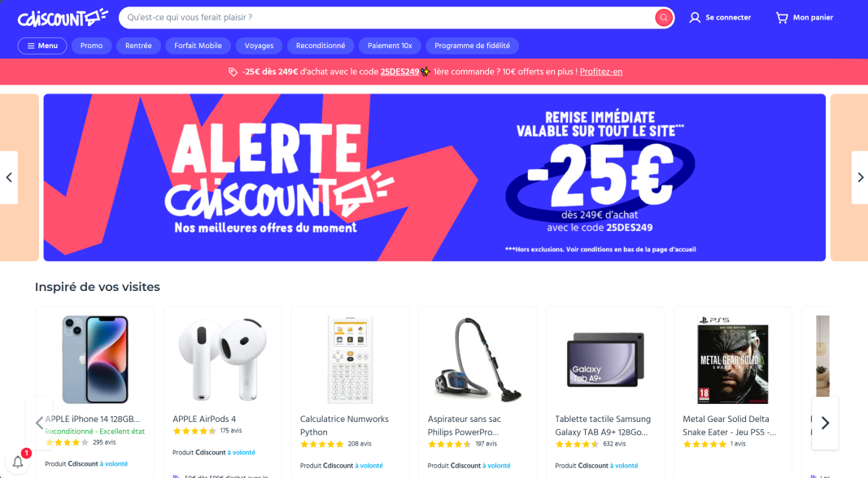
Task: Click the Profitez-en link
Action: pos(601,72)
